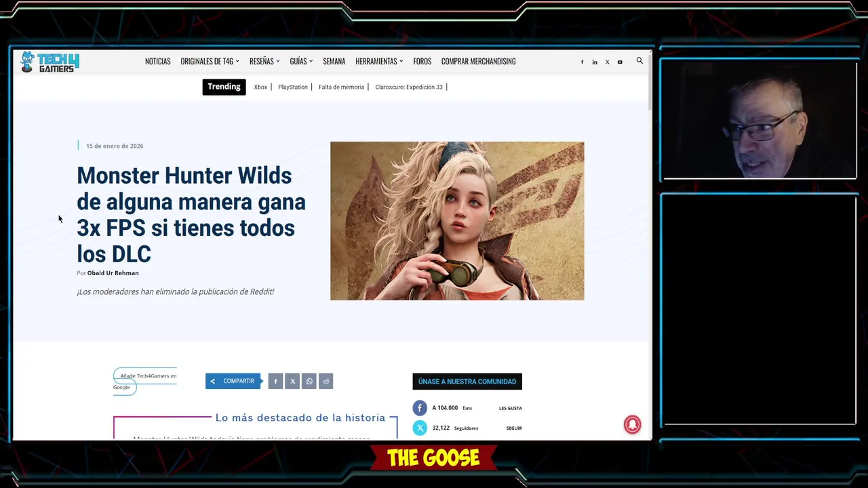Click ÚNASE A NUESTRA COMUNIDAD banner
This screenshot has width=868, height=488.
click(467, 382)
